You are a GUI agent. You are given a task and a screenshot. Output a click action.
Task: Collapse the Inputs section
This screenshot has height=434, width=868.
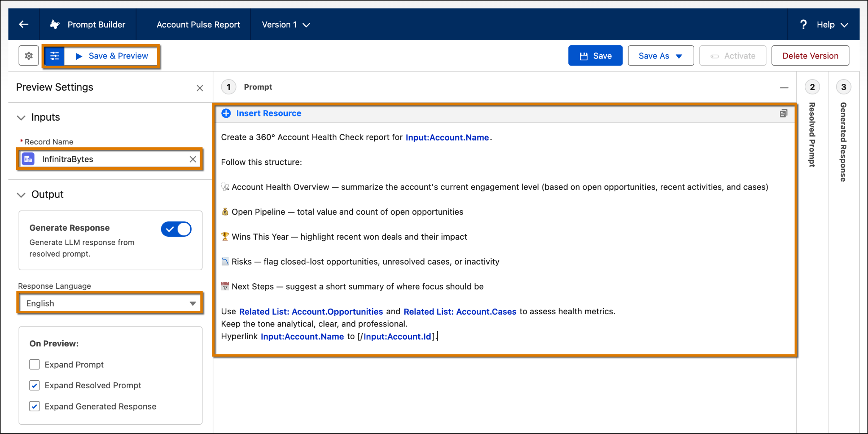(x=21, y=118)
